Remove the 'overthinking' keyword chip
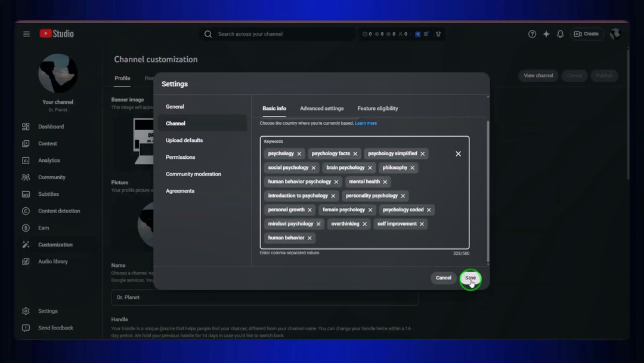This screenshot has width=644, height=363. (364, 224)
